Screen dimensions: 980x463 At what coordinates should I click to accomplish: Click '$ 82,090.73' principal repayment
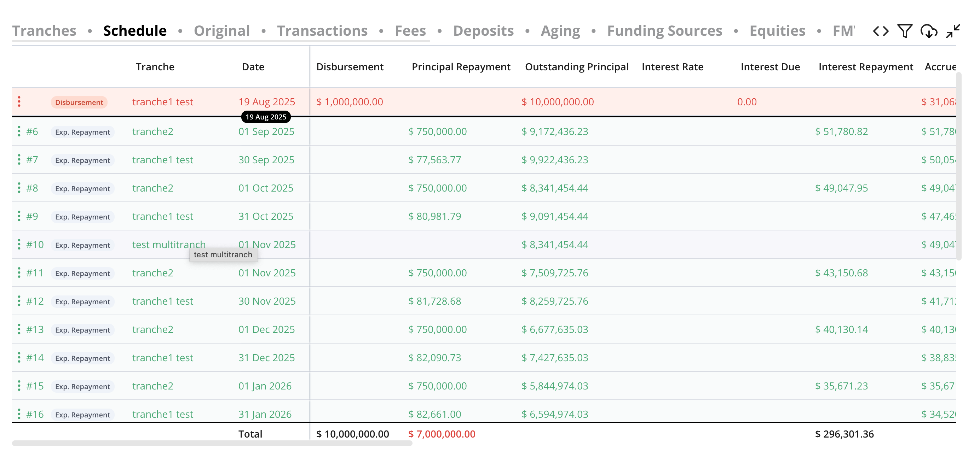(434, 358)
